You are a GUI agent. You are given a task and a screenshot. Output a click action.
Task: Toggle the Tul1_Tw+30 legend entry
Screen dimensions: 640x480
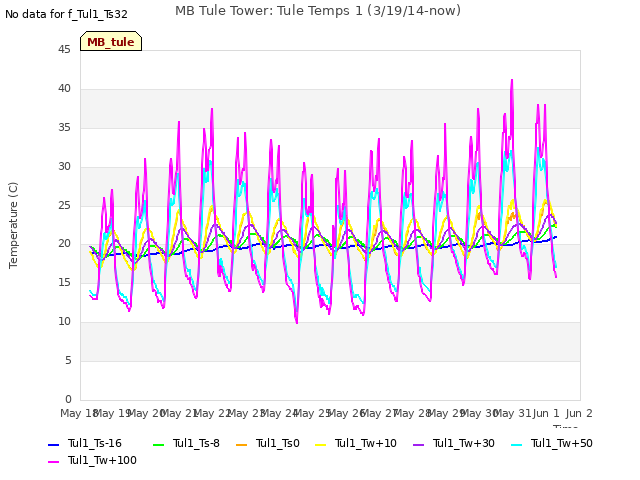click(454, 443)
